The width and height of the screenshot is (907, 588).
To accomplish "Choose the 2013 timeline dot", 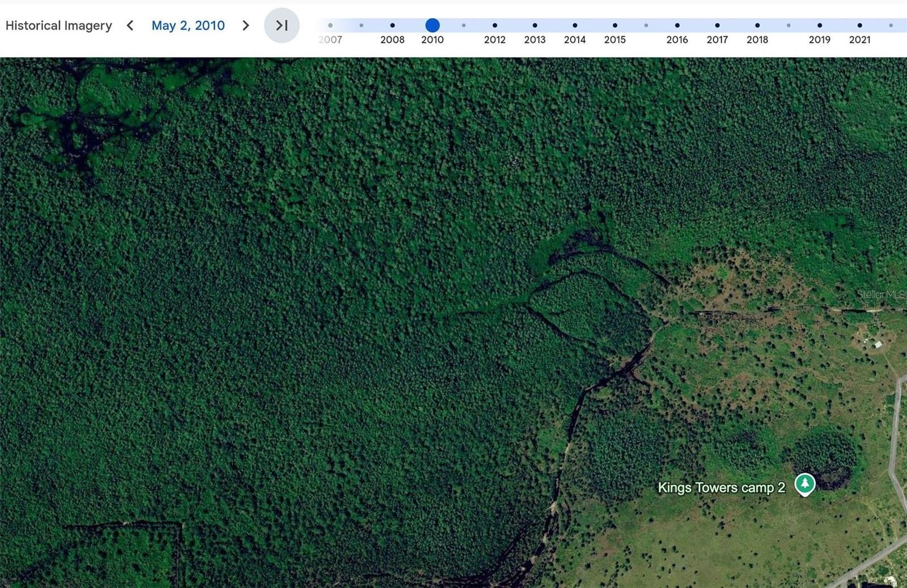I will tap(535, 25).
